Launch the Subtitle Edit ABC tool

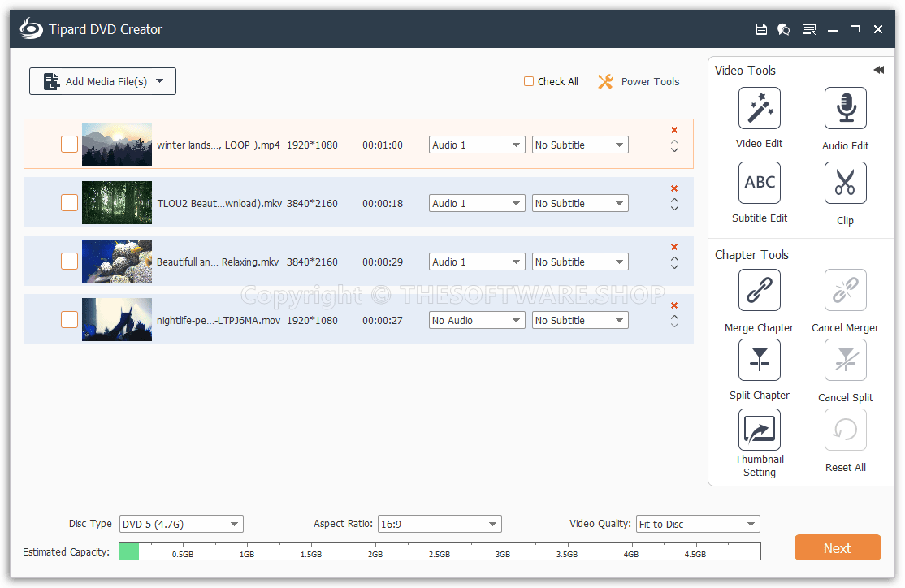(759, 183)
